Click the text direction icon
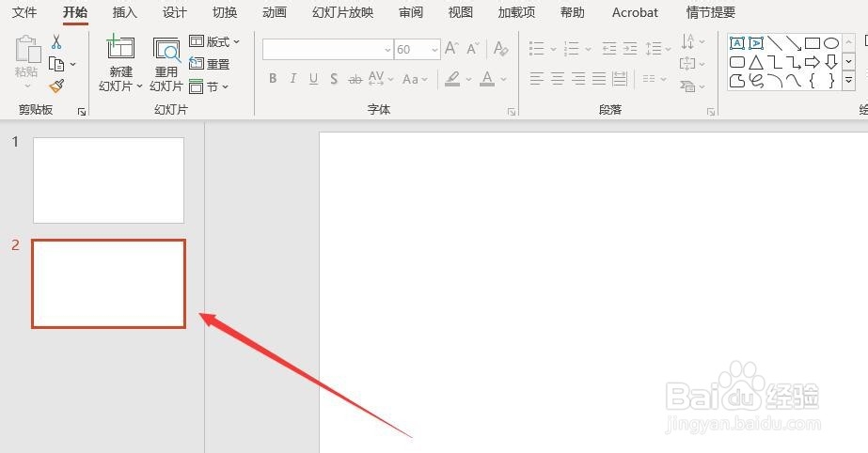Image resolution: width=868 pixels, height=453 pixels. pyautogui.click(x=688, y=41)
